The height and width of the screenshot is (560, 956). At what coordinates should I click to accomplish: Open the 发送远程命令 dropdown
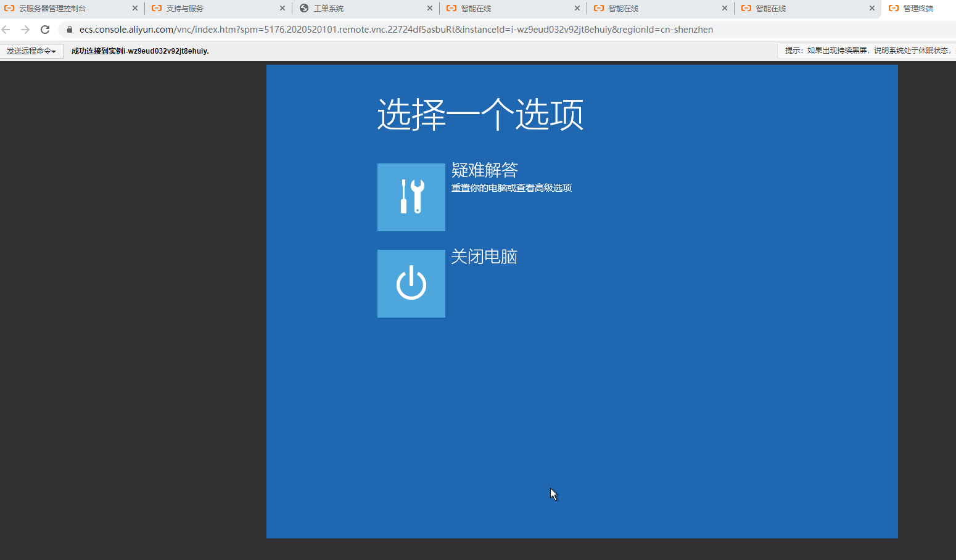pyautogui.click(x=31, y=51)
